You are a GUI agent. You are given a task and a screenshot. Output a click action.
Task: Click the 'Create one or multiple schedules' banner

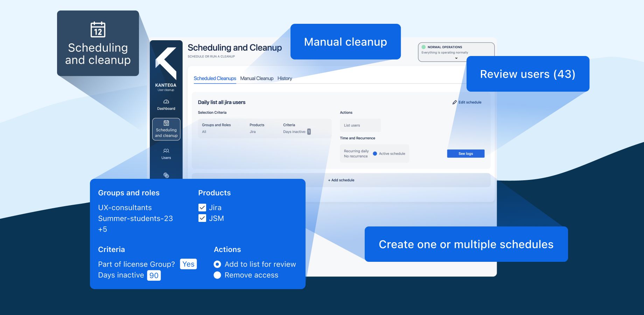click(466, 244)
